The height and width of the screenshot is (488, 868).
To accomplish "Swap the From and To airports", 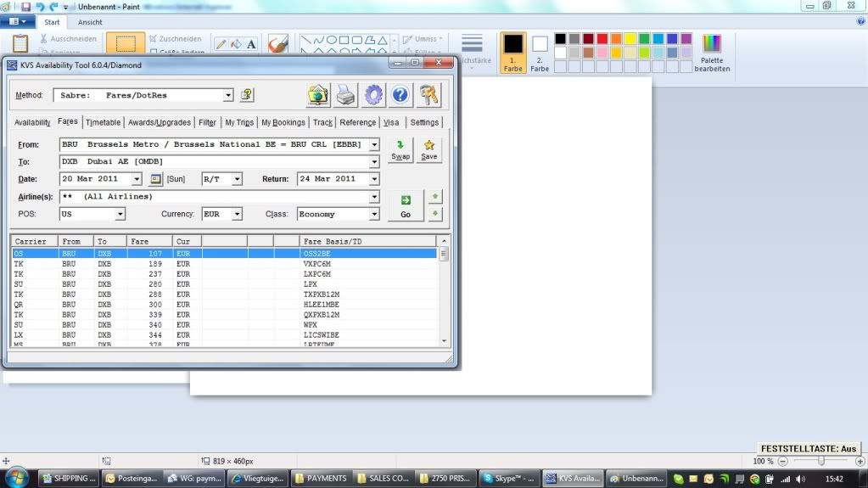I will pos(400,150).
